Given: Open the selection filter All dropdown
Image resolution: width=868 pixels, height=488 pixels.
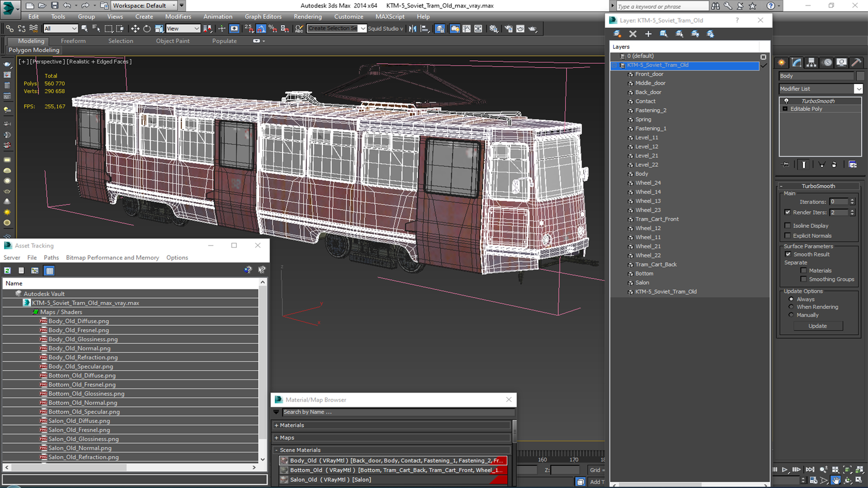Looking at the screenshot, I should (61, 28).
